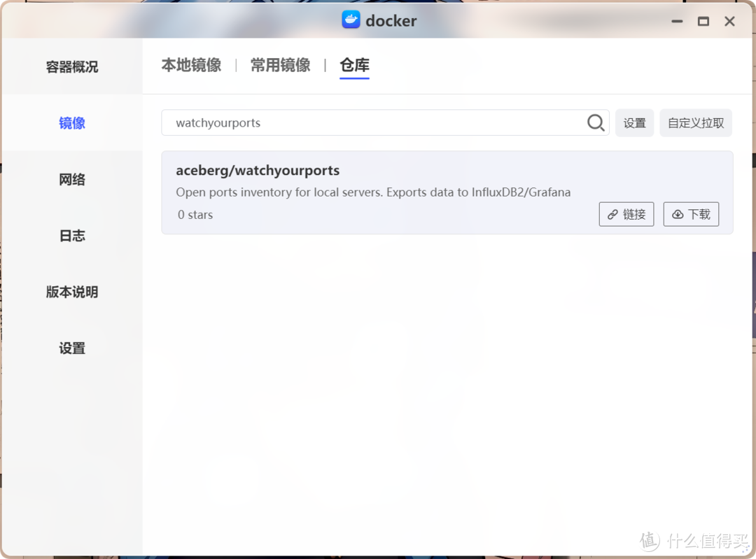Click the maximize button of the docker window
The width and height of the screenshot is (756, 559).
(703, 21)
